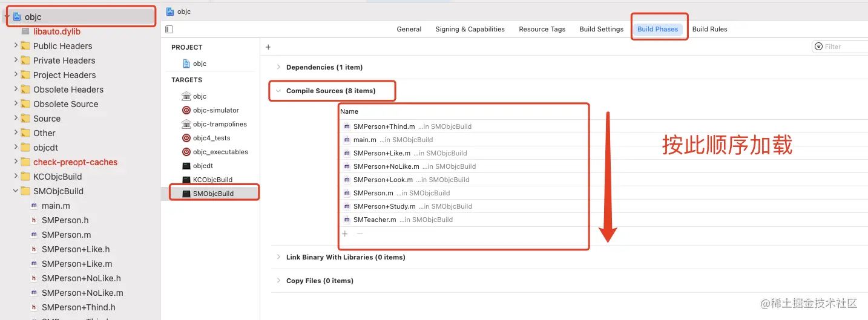Expand the Obsolete Headers folder

[16, 90]
